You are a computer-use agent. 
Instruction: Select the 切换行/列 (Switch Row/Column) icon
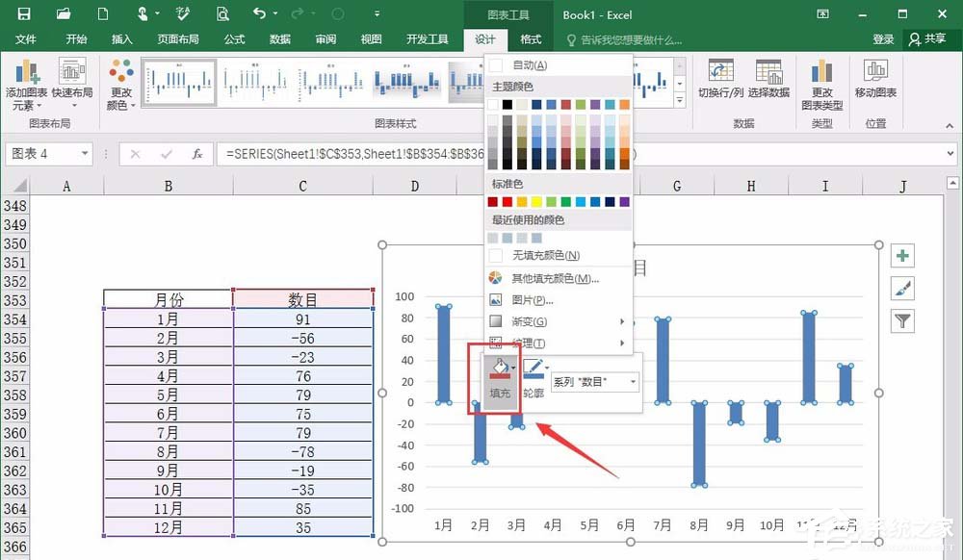[721, 82]
